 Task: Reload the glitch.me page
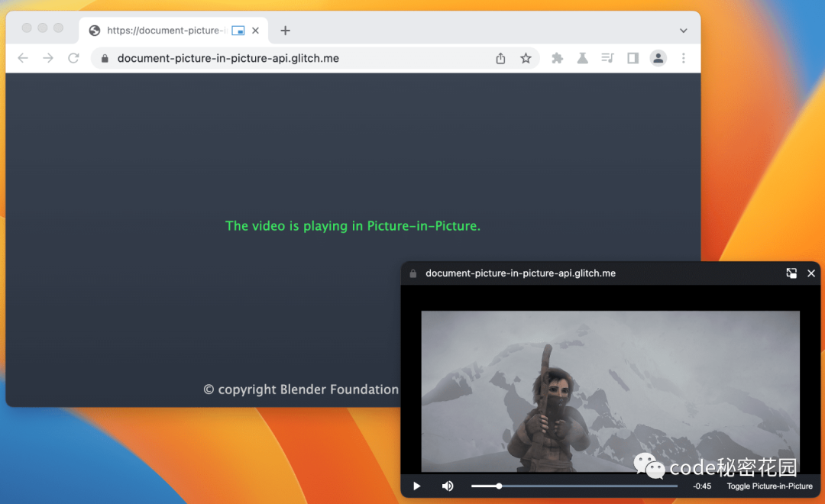[73, 58]
